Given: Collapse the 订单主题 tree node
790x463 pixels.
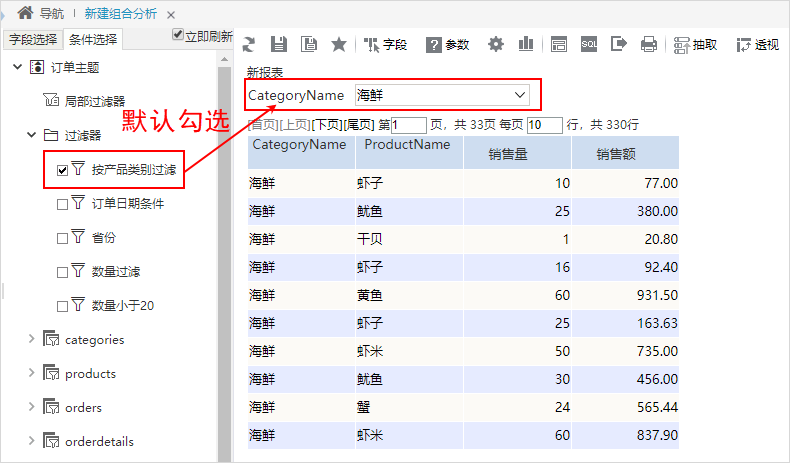Looking at the screenshot, I should (18, 67).
